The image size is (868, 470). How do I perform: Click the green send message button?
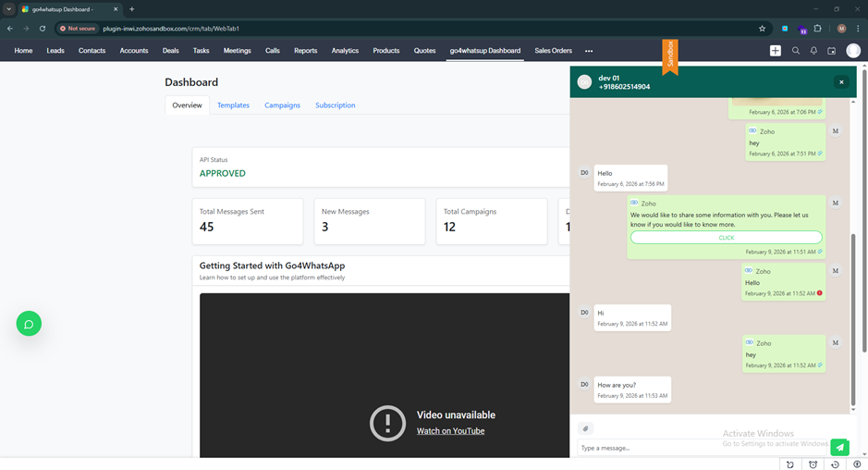click(x=839, y=447)
